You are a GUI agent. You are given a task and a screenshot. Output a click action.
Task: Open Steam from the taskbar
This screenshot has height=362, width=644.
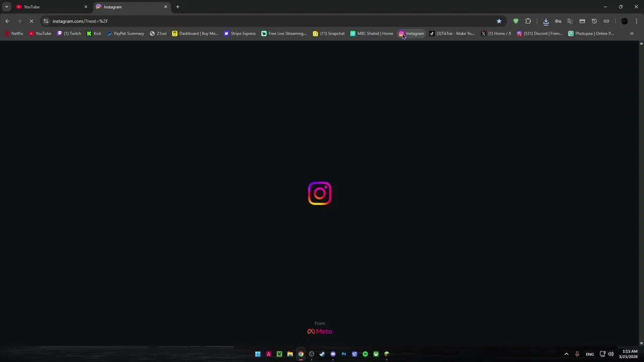pos(322,354)
